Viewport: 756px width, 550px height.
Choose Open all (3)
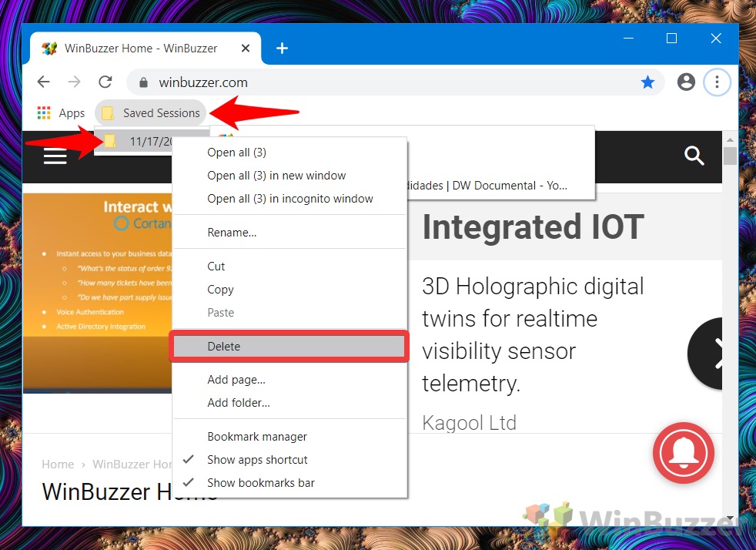pyautogui.click(x=289, y=153)
